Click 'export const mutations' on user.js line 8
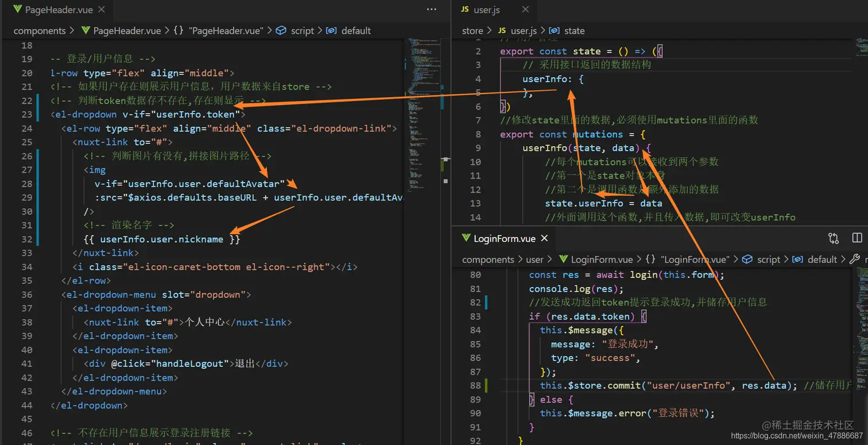Screen dimensions: 868x445 click(x=561, y=134)
